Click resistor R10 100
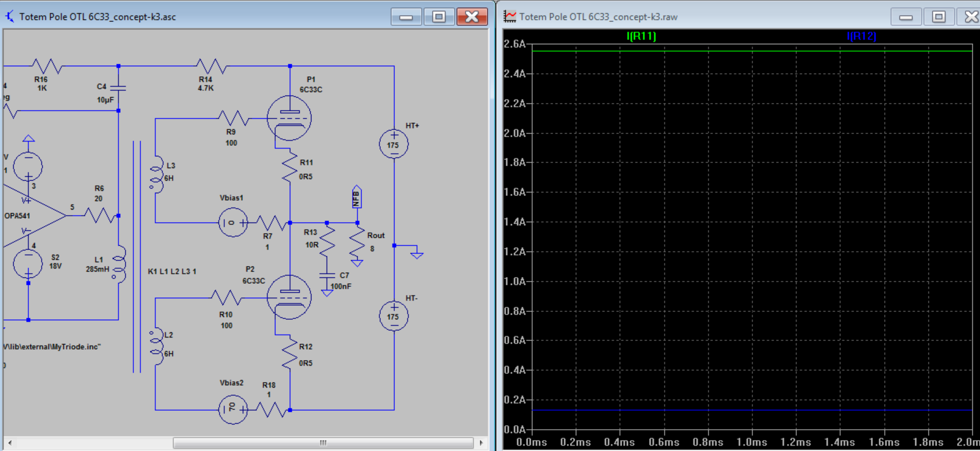The image size is (980, 451). 226,298
